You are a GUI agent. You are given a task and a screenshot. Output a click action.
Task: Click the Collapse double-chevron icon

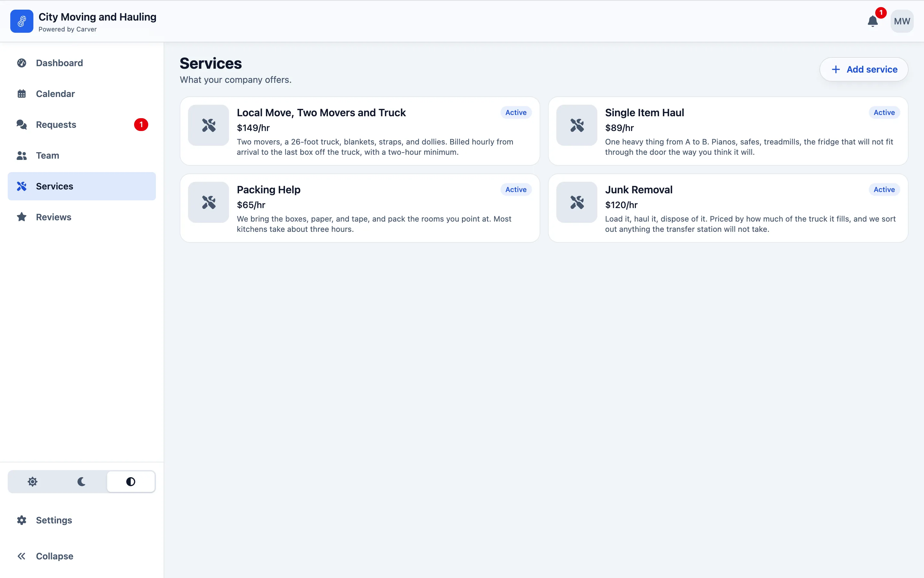point(22,556)
